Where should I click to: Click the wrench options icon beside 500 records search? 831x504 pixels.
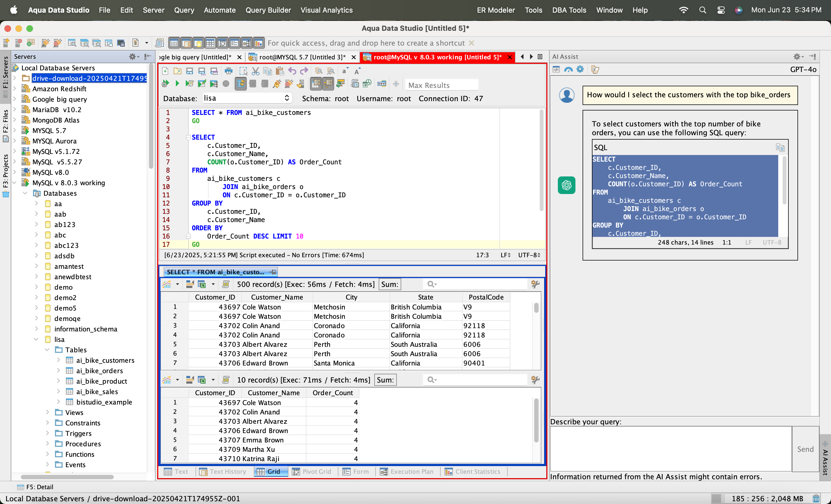[x=535, y=284]
